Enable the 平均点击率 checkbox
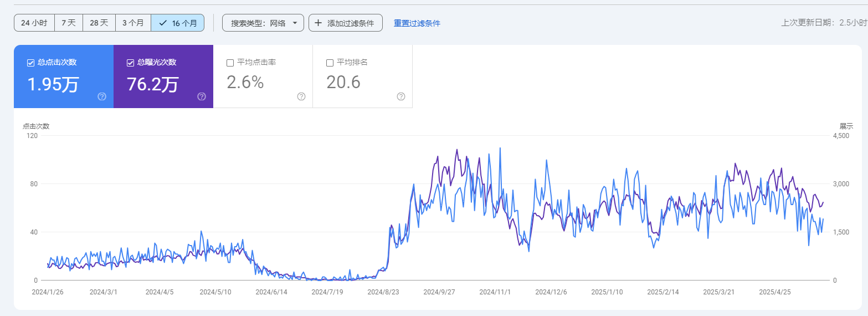 (x=230, y=63)
